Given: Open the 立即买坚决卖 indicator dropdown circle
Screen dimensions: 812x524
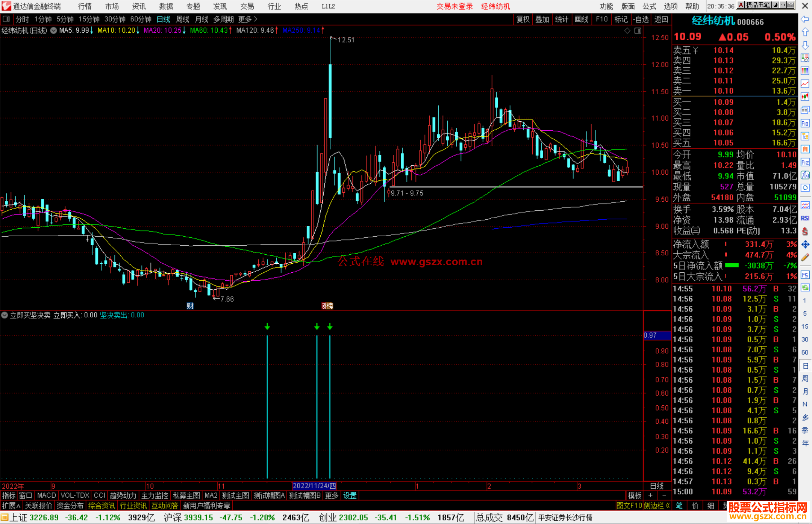Looking at the screenshot, I should (x=5, y=315).
